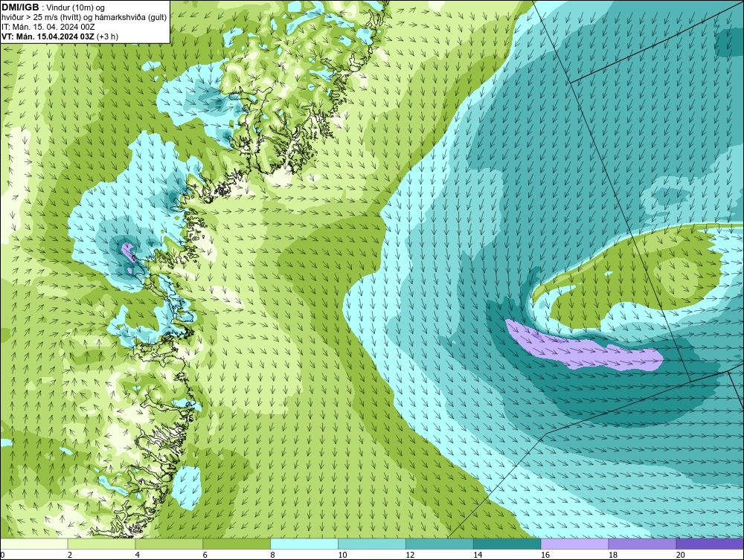Click the legend label '8'
Screen dimensions: 744x560
pyautogui.click(x=273, y=555)
